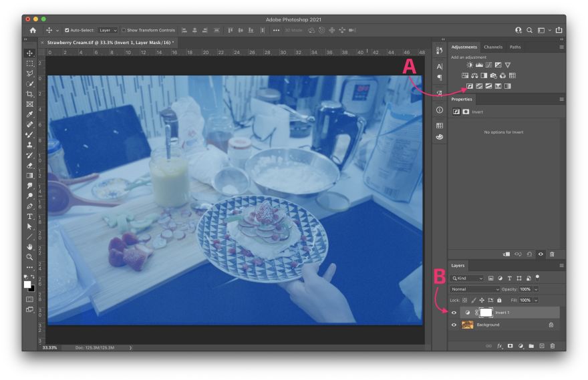Image resolution: width=588 pixels, height=380 pixels.
Task: Open the Kind filter dropdown
Action: point(467,278)
